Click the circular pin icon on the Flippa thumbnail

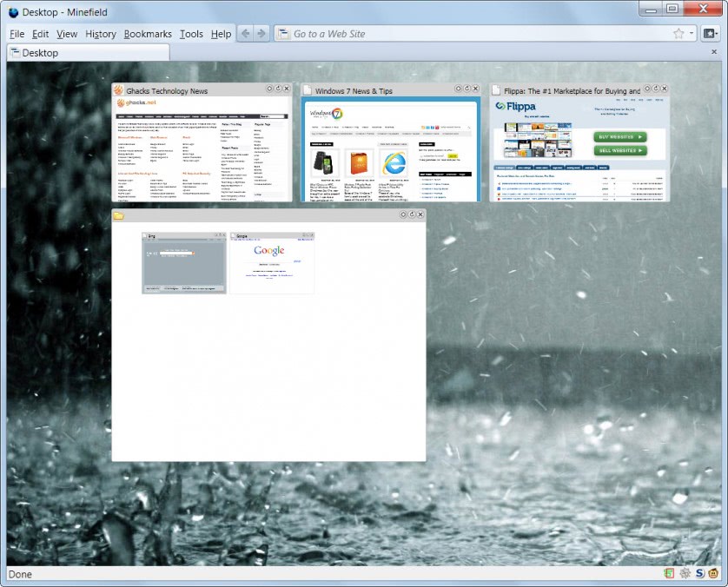(647, 88)
